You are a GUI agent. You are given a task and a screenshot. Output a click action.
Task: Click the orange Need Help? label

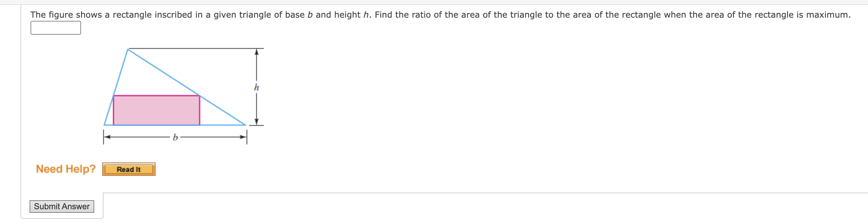tap(66, 169)
